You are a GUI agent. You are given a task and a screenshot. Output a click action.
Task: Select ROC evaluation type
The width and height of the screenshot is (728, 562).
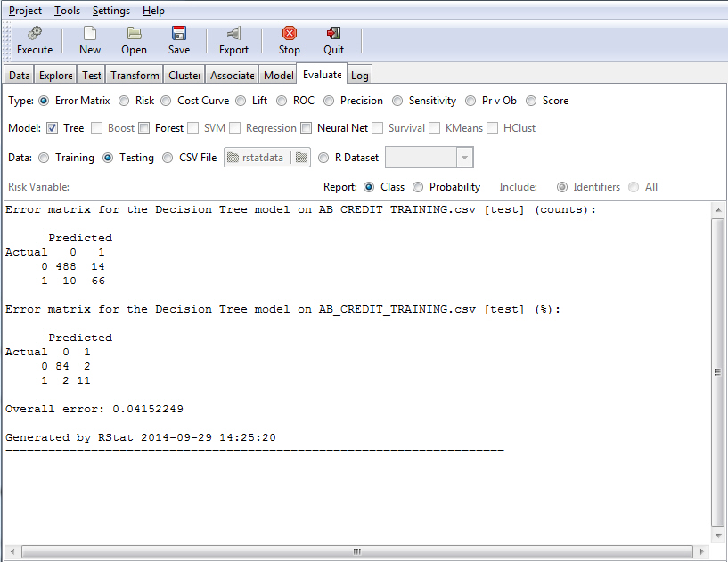pyautogui.click(x=282, y=101)
